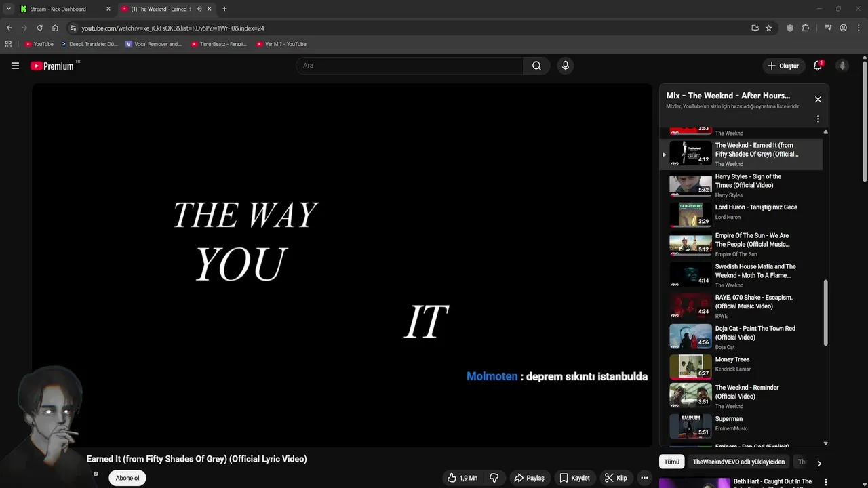
Task: Open the TimurBeatz bookmark
Action: [x=218, y=44]
